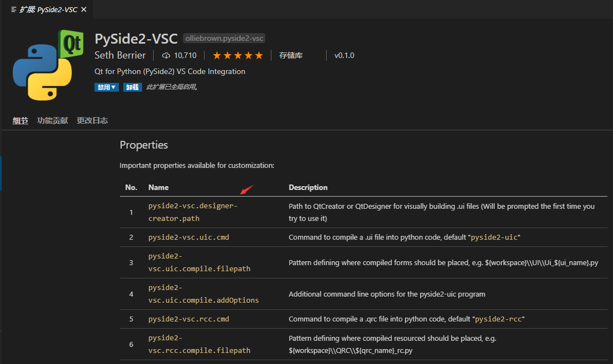Viewport: 613px width, 364px height.
Task: Open the 存储库 repository link
Action: point(291,55)
